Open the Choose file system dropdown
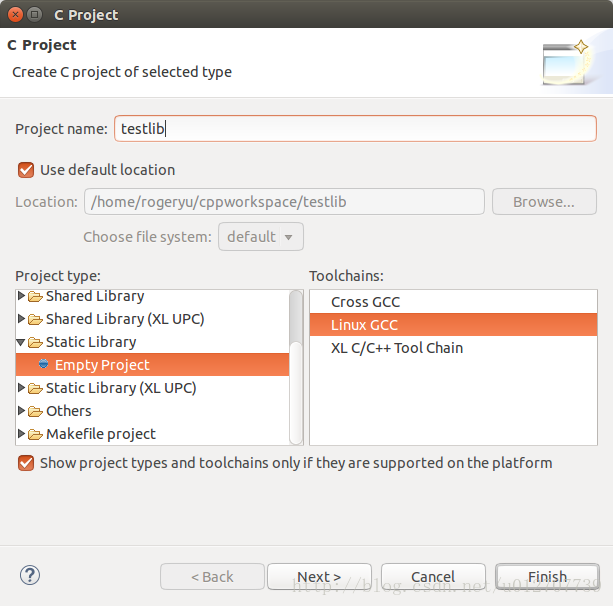The height and width of the screenshot is (606, 613). coord(261,237)
